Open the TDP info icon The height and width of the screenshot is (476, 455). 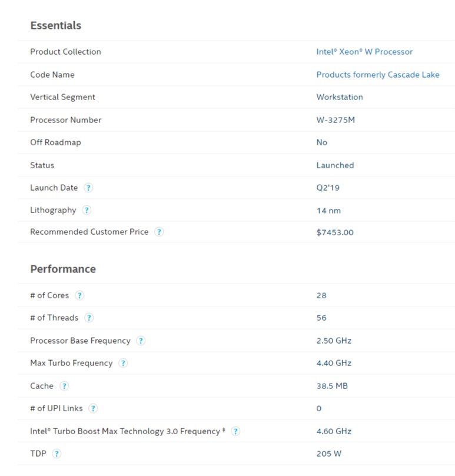56,454
